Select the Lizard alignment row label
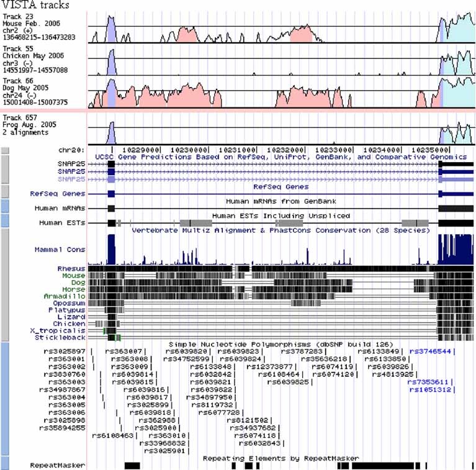Viewport: 476px width, 470px height. 71,317
